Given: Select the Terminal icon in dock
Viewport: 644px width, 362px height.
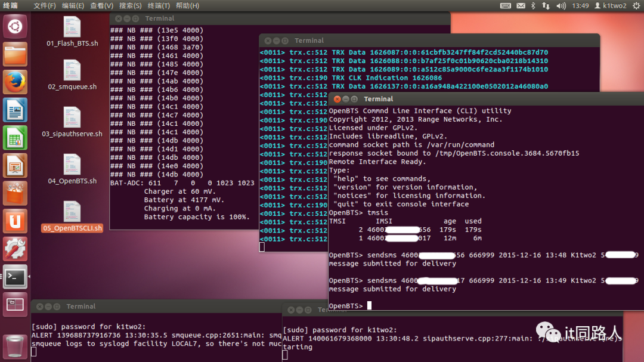Looking at the screenshot, I should 15,277.
